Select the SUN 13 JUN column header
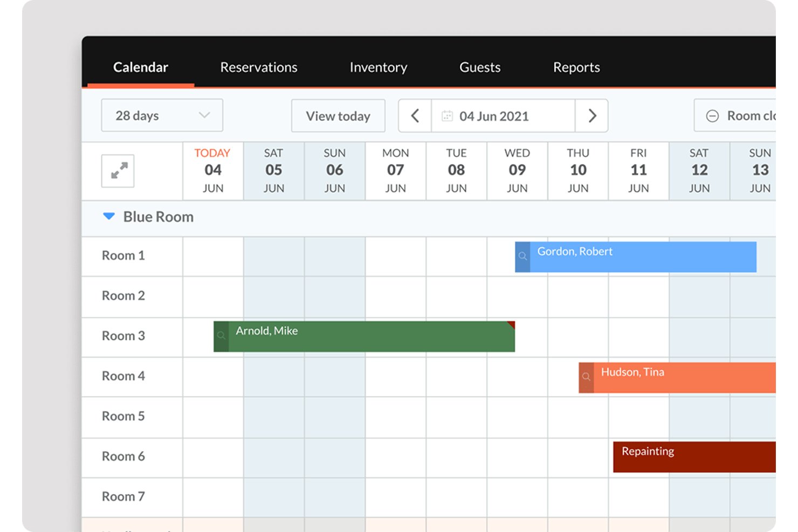798x532 pixels. coord(753,171)
